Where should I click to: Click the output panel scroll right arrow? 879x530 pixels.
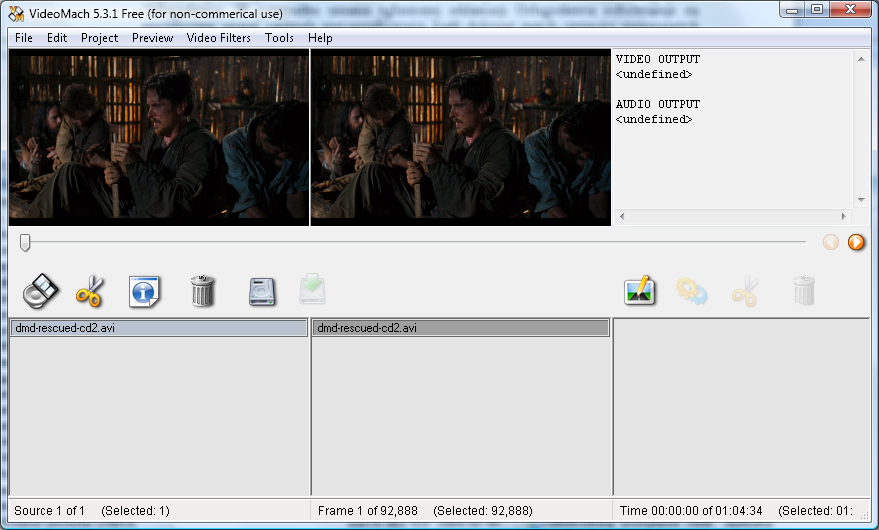tap(844, 216)
